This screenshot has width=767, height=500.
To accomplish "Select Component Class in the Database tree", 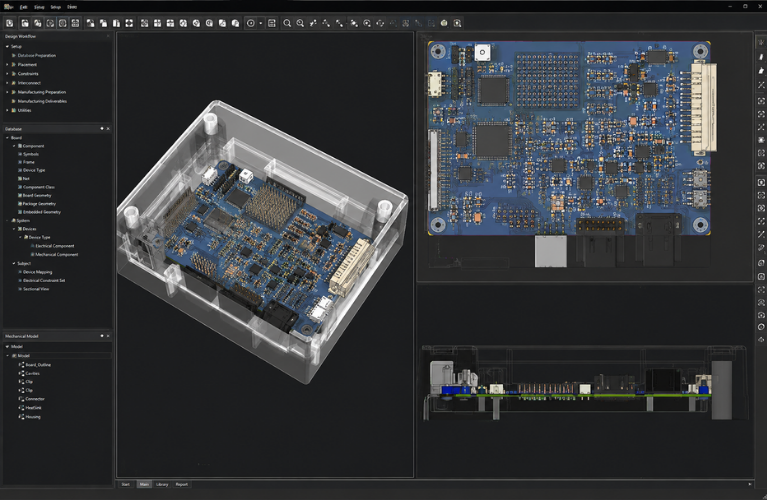I will [x=39, y=187].
